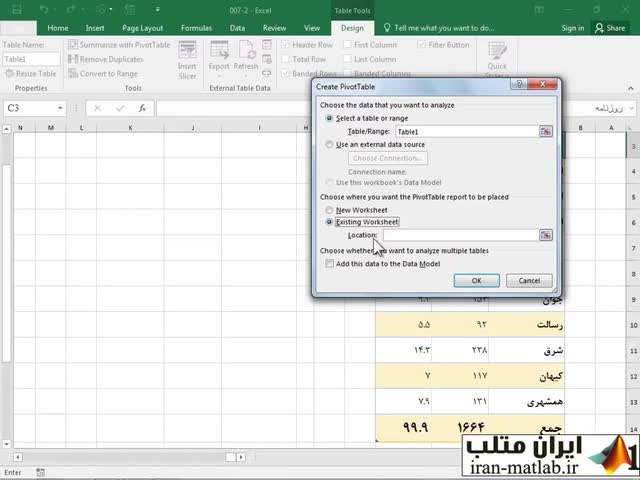Click the macro record icon in status bar
Screen dimensions: 640x480
point(40,472)
